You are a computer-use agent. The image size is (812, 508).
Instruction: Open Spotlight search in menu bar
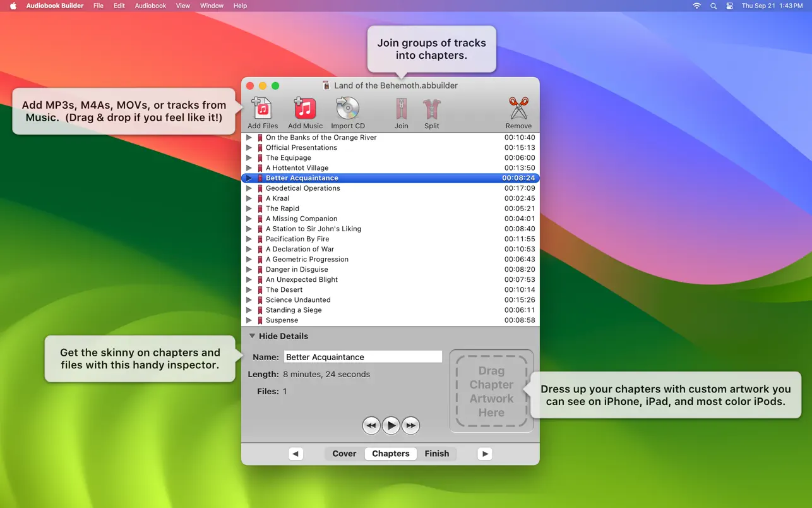coord(713,6)
